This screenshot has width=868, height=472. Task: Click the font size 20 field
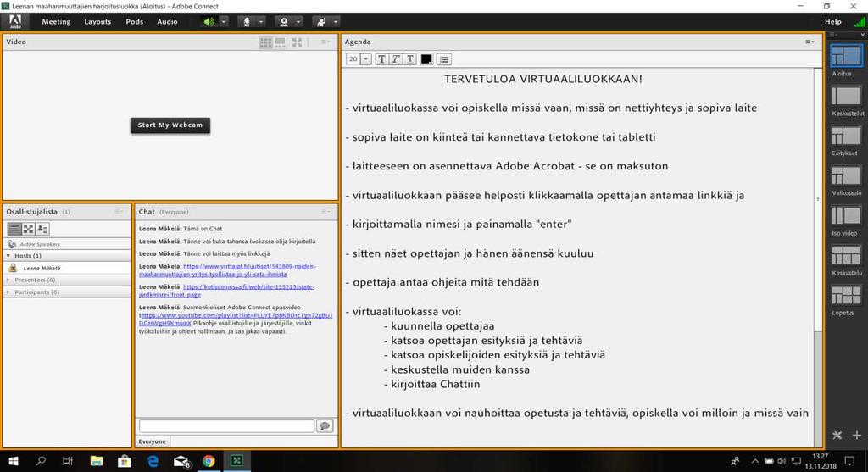tap(353, 59)
